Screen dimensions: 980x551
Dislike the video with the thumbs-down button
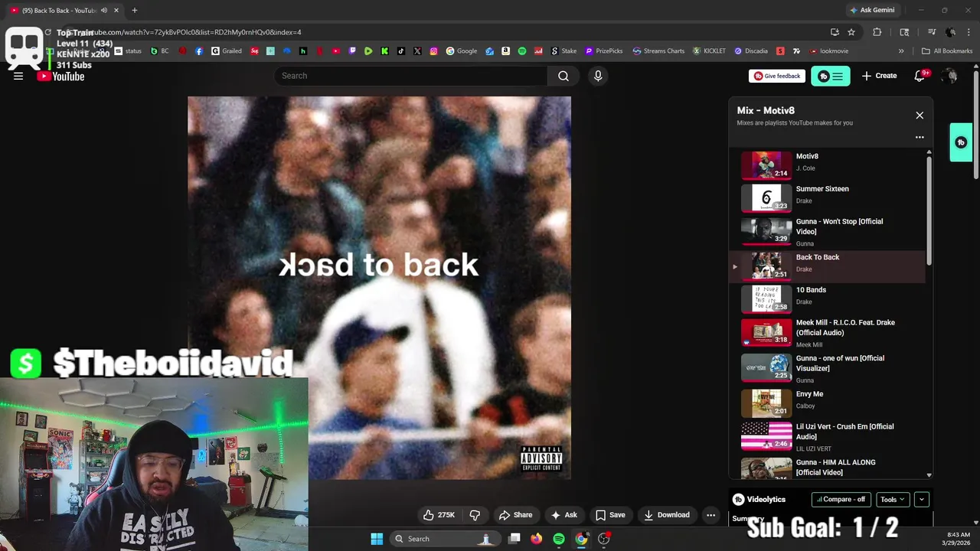pos(475,515)
